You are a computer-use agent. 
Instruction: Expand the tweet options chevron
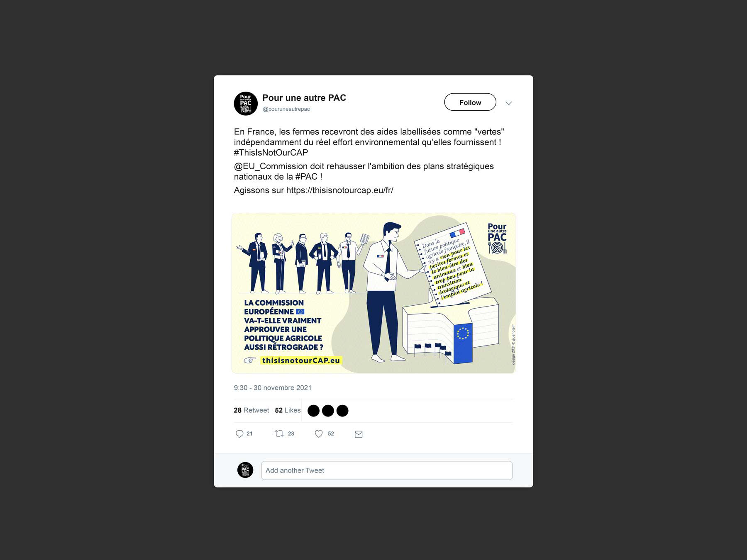point(509,103)
